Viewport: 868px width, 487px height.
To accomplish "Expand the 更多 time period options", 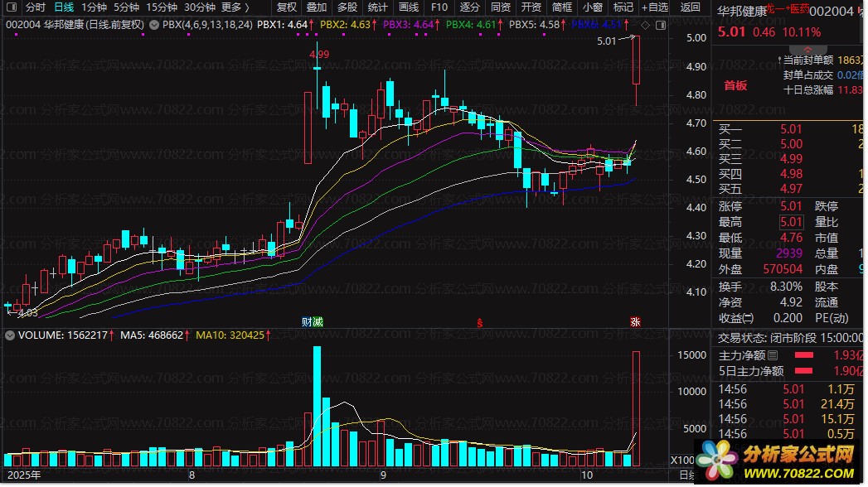I will pos(235,7).
